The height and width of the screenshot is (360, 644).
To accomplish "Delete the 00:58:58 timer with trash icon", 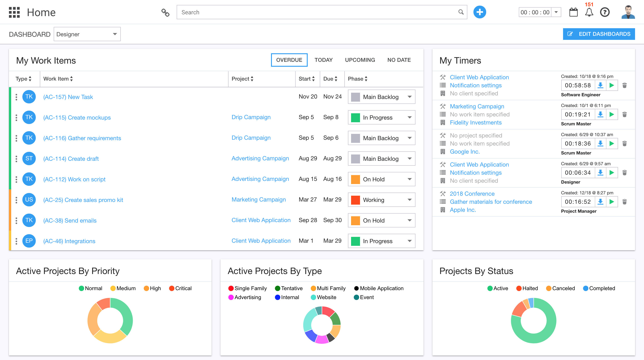I will point(624,85).
